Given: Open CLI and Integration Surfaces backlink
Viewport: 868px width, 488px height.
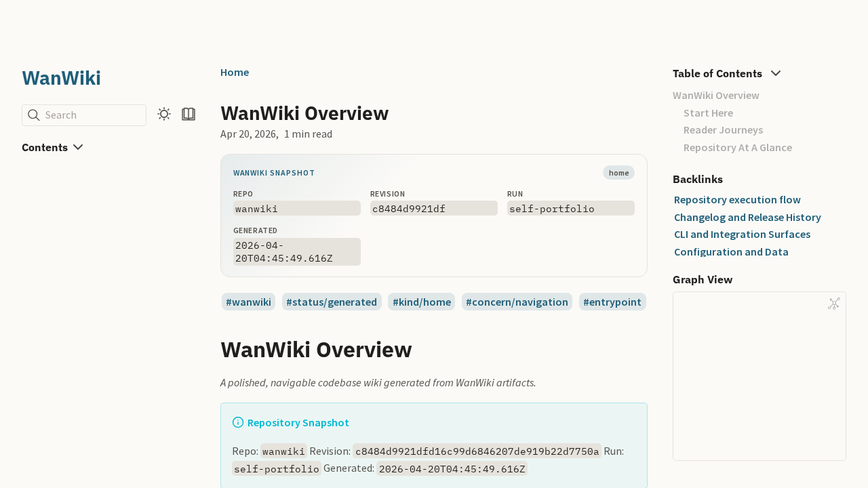Looking at the screenshot, I should pos(742,235).
